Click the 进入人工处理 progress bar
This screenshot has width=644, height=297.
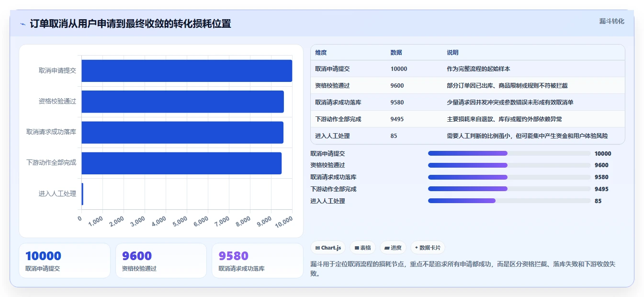tap(509, 201)
